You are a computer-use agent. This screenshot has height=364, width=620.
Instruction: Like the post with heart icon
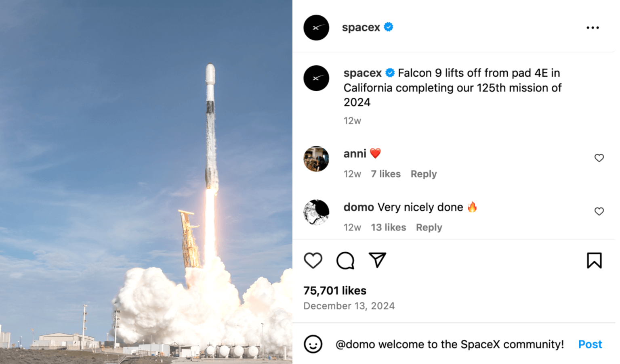click(x=313, y=261)
